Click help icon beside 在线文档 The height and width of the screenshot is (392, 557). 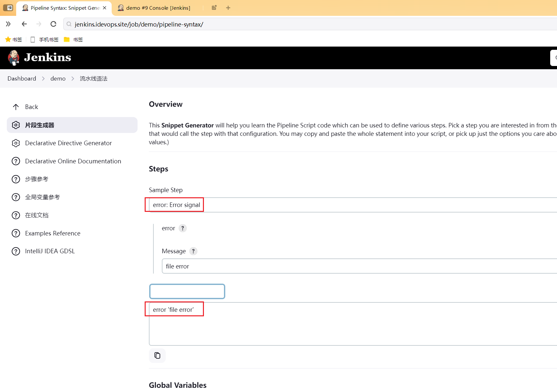tap(16, 215)
